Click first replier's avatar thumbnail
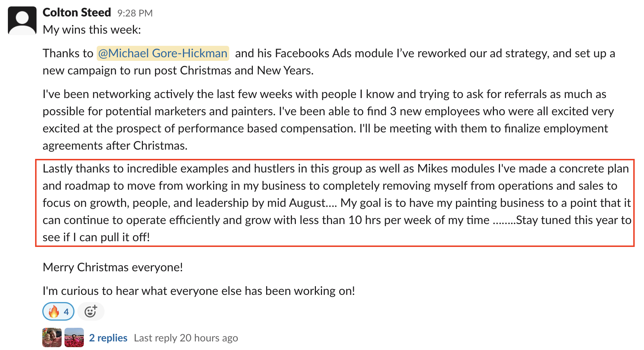 pos(52,337)
